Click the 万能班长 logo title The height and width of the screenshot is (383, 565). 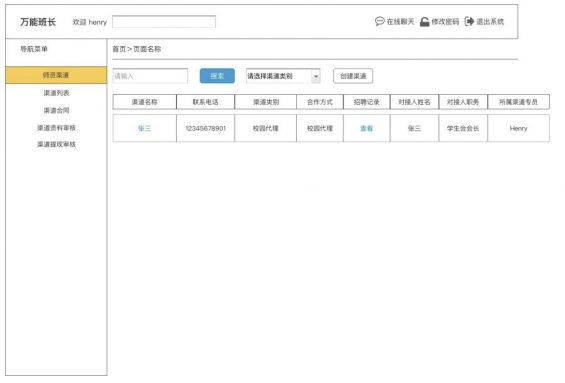(x=38, y=22)
